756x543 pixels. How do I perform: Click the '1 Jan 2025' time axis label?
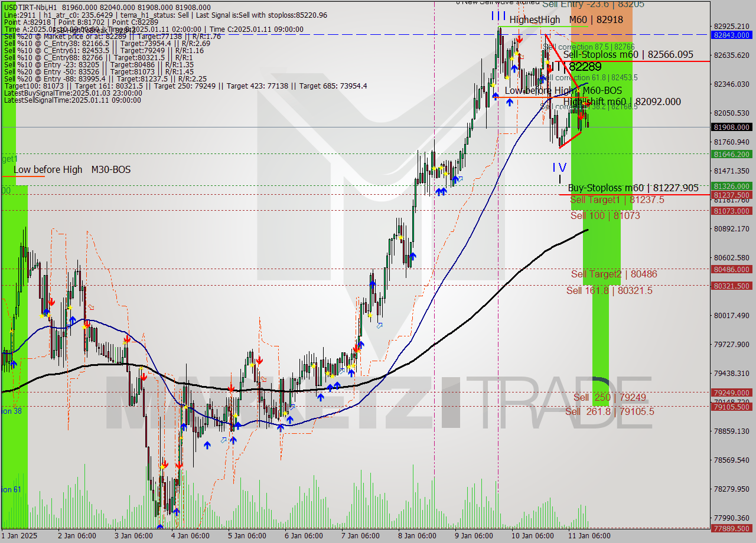coord(19,536)
